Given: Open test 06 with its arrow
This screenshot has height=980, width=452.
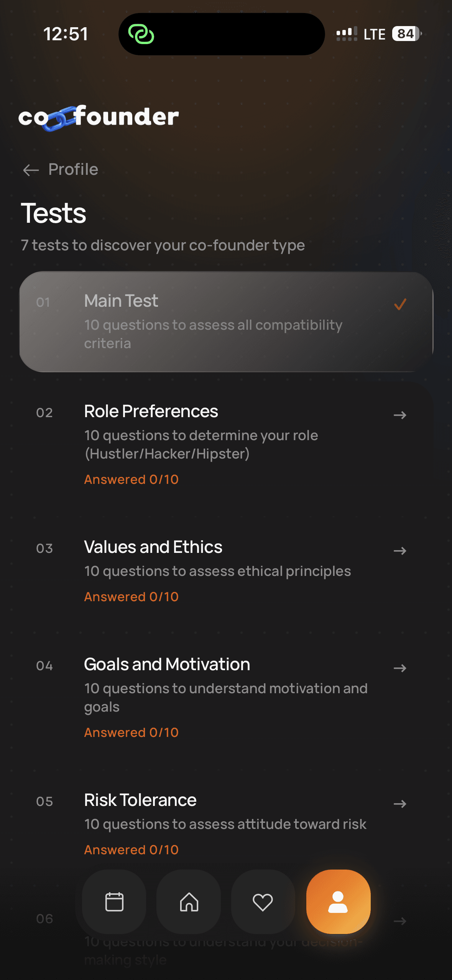Looking at the screenshot, I should click(400, 921).
